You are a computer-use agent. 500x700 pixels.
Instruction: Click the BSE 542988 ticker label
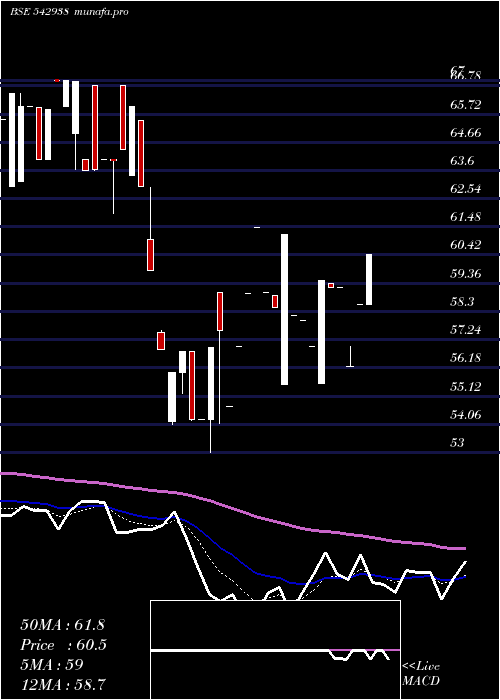coord(39,12)
